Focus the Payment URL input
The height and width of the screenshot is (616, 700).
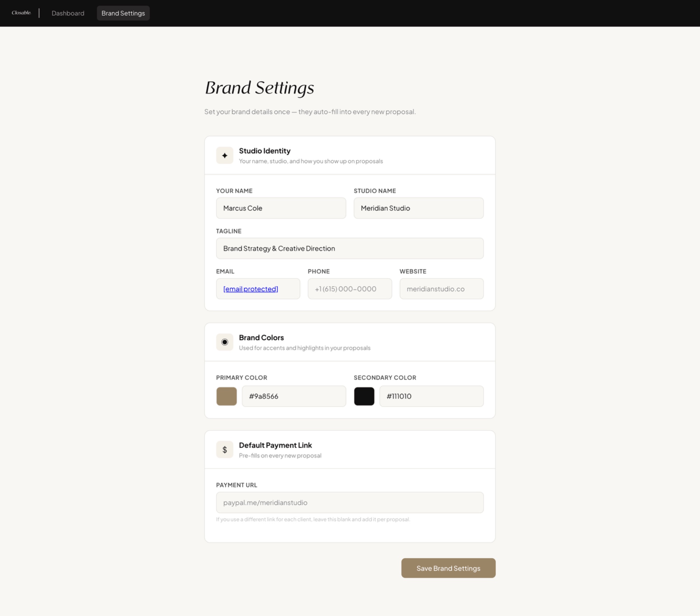(350, 503)
